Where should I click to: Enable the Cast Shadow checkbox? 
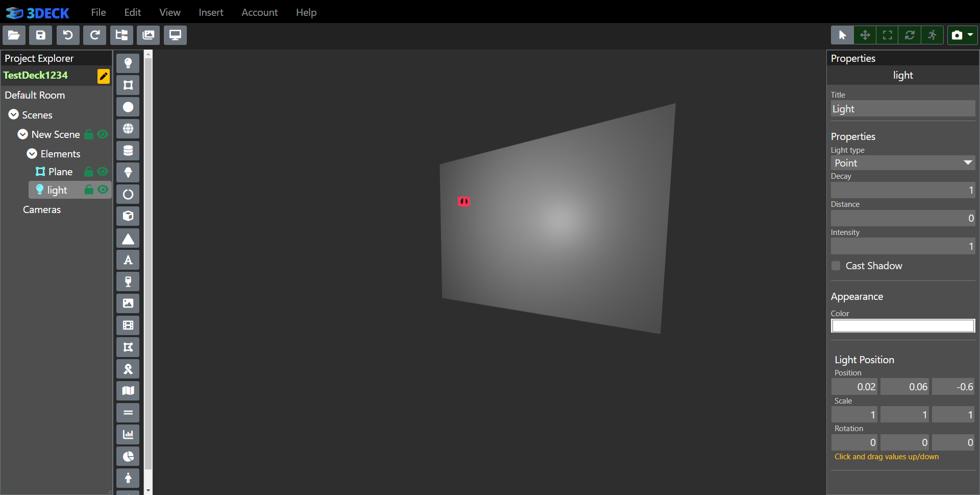click(x=836, y=266)
